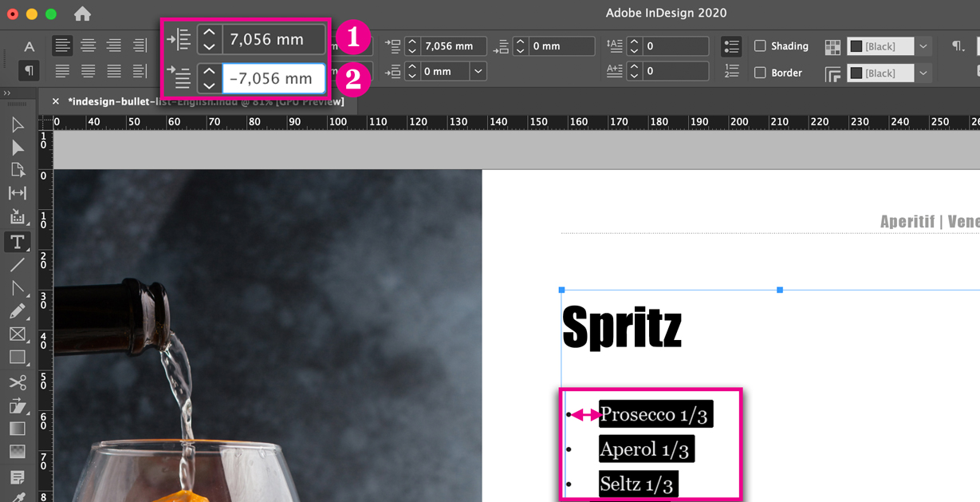980x502 pixels.
Task: Select the Line tool
Action: coord(18,264)
